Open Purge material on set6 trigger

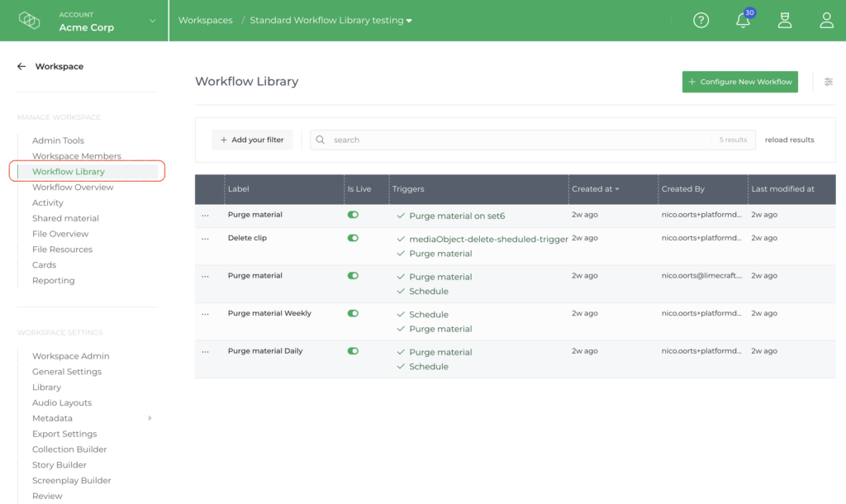(x=457, y=216)
